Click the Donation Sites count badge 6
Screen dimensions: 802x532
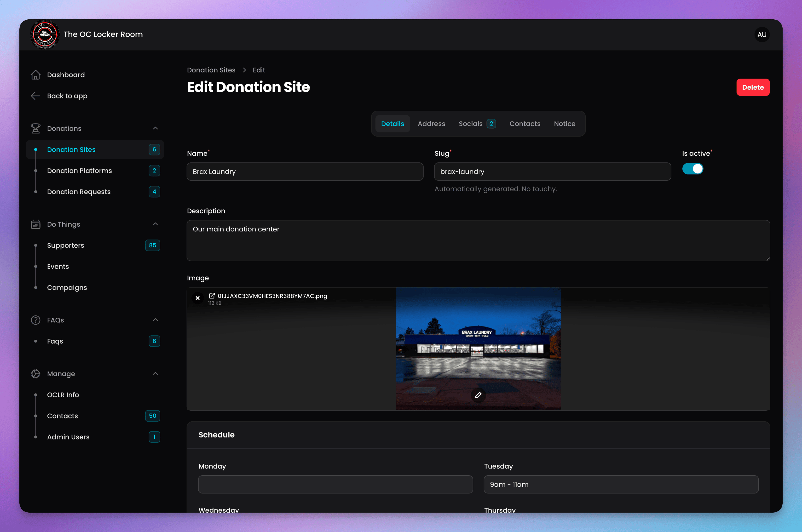[154, 149]
